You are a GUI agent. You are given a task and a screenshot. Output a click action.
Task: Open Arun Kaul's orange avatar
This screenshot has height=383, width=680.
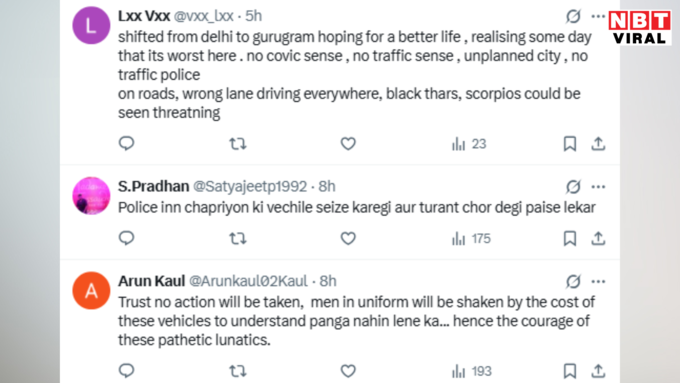pyautogui.click(x=91, y=291)
